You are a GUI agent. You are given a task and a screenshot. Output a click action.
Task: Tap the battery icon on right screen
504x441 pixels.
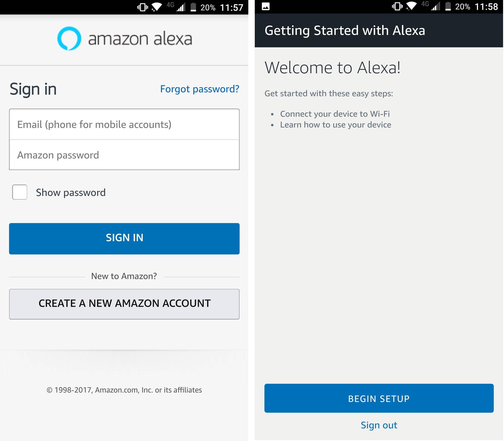(x=448, y=6)
